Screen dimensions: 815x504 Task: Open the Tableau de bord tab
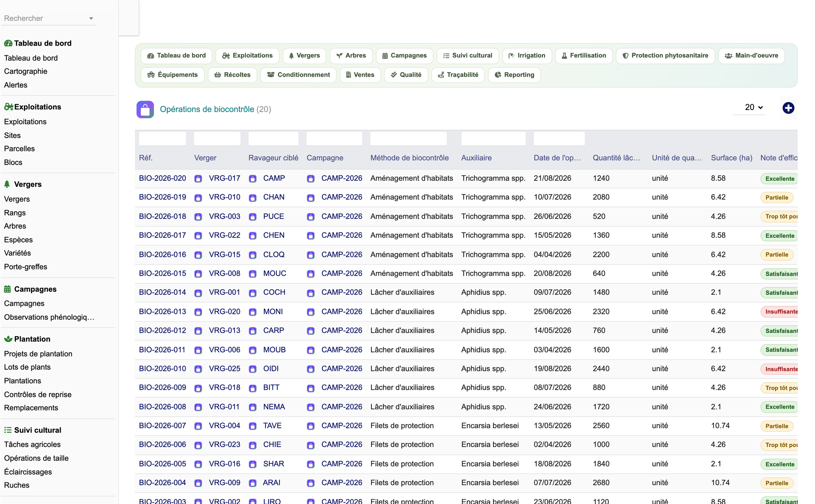(x=176, y=56)
